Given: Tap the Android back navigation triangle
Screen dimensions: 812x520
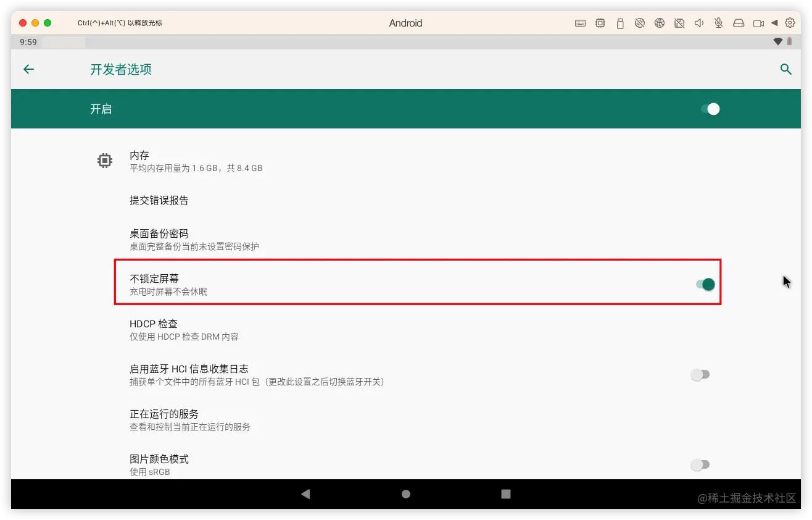Looking at the screenshot, I should 305,494.
